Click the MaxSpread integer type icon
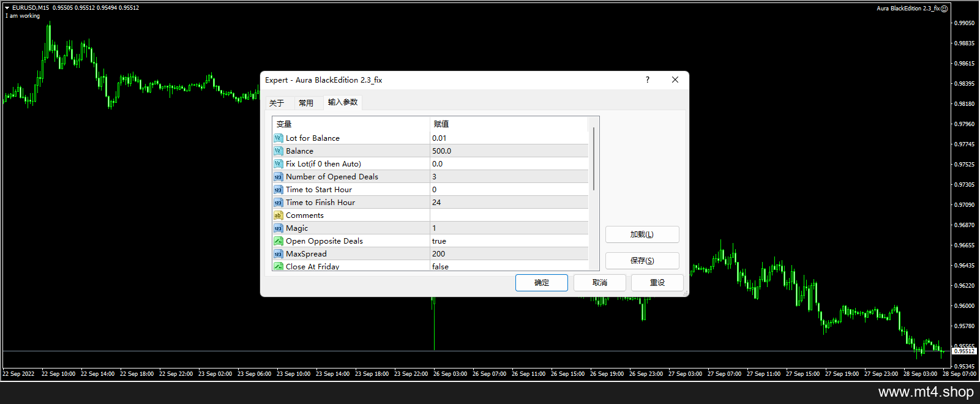Image resolution: width=980 pixels, height=404 pixels. click(278, 254)
